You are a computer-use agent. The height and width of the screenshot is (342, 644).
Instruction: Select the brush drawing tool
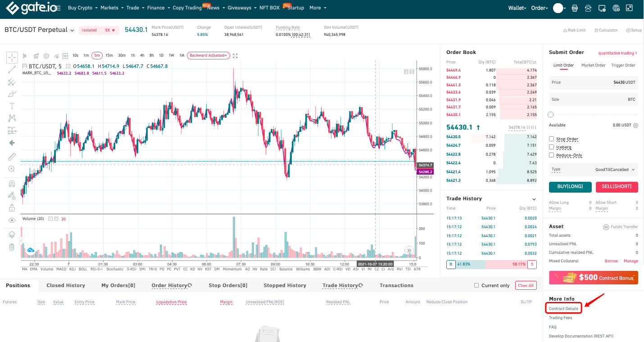tap(12, 94)
